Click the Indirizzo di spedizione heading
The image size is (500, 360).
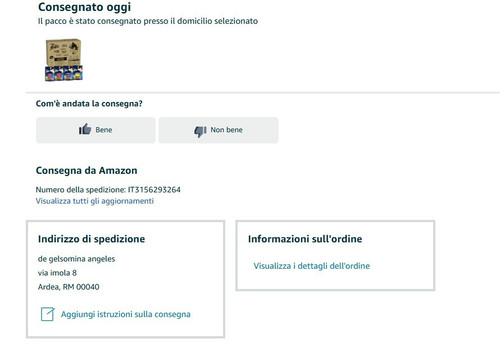(x=91, y=239)
